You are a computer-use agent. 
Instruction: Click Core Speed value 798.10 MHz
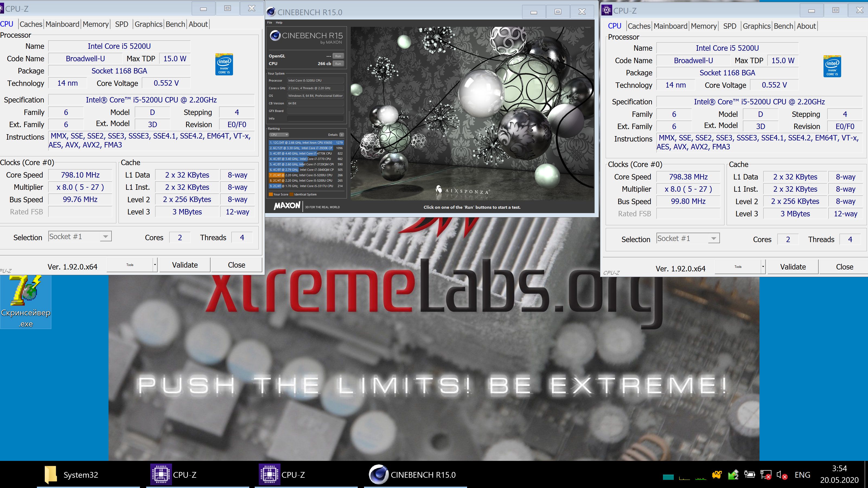80,175
